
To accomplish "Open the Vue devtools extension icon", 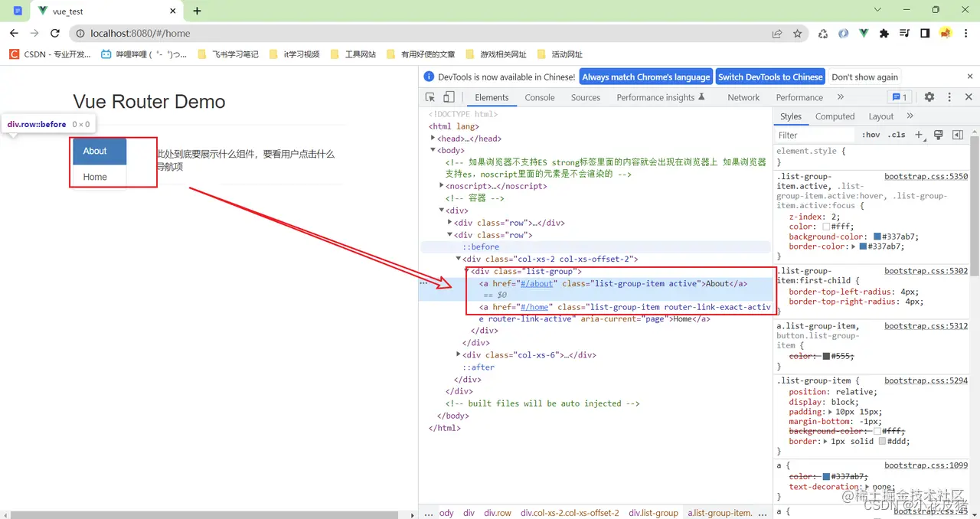I will click(x=864, y=34).
